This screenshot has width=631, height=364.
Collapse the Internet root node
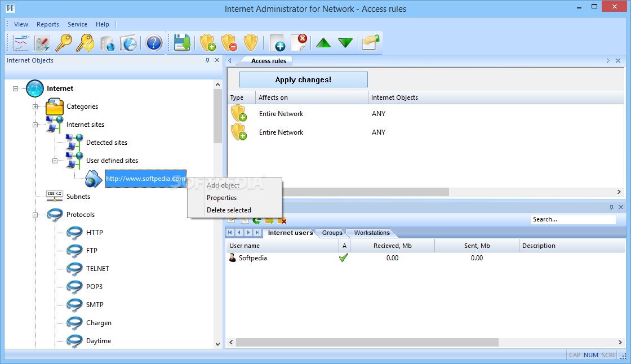[15, 88]
